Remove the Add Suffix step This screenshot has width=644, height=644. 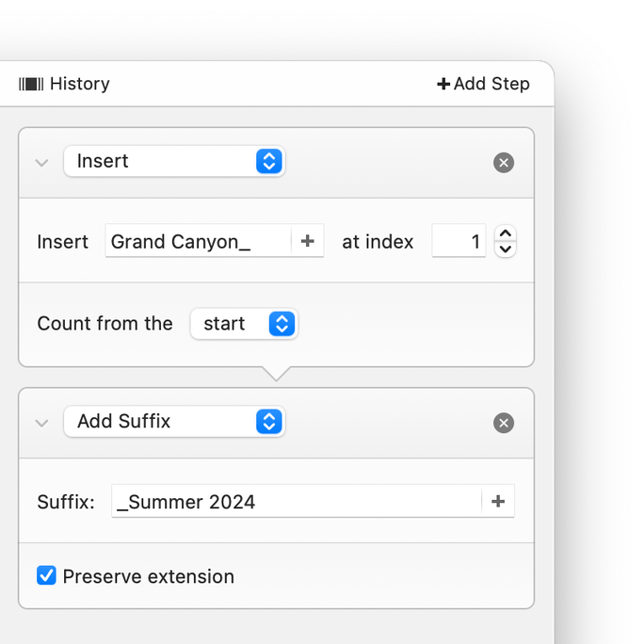(x=504, y=423)
